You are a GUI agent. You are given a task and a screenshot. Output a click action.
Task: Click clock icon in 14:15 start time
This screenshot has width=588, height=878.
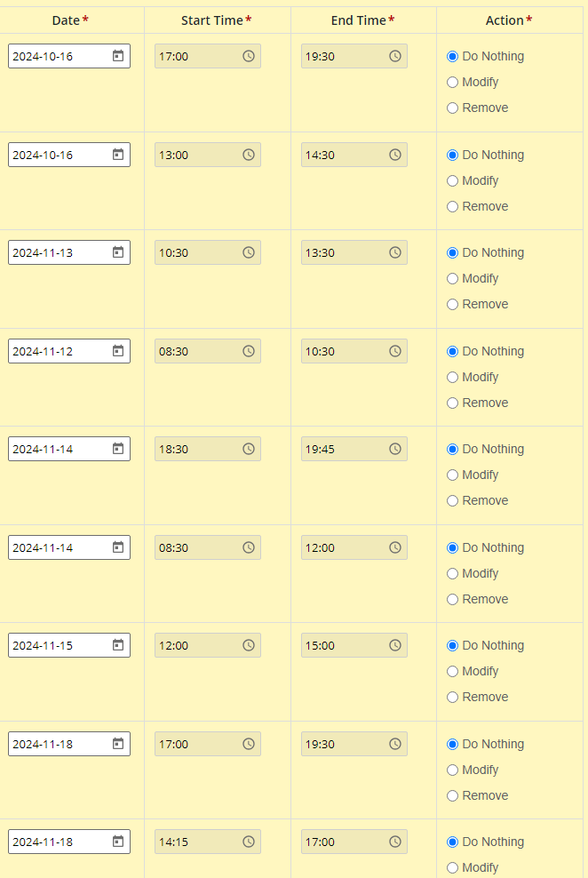coord(249,842)
